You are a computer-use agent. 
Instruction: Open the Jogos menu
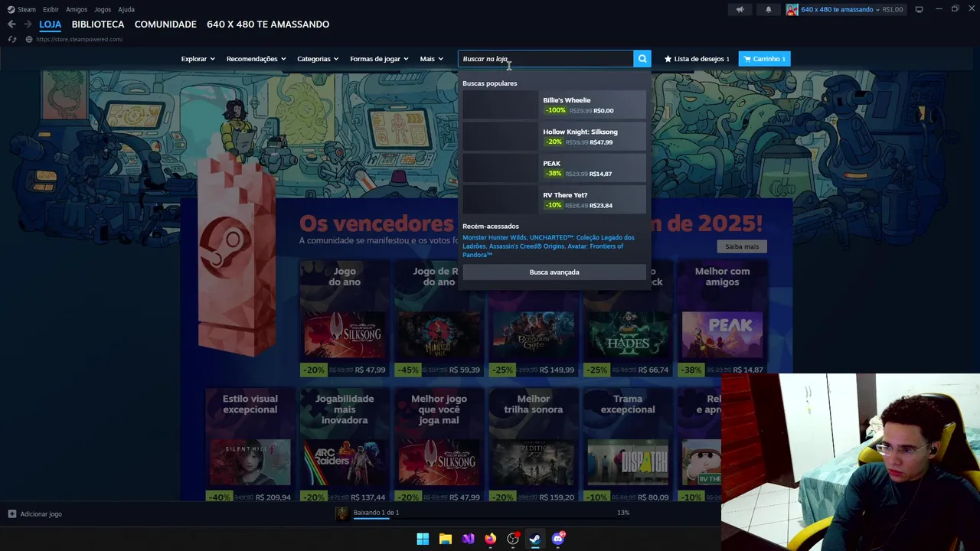pos(103,9)
